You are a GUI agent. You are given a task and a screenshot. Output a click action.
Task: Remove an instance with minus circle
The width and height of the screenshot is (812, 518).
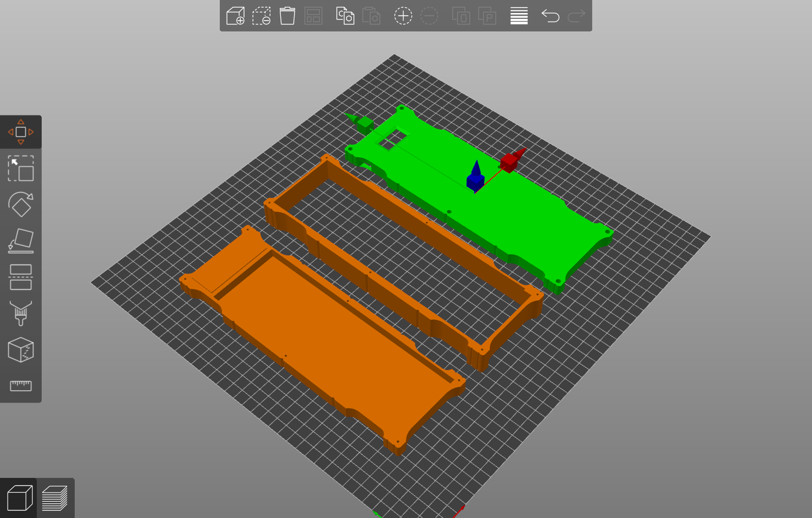point(429,16)
